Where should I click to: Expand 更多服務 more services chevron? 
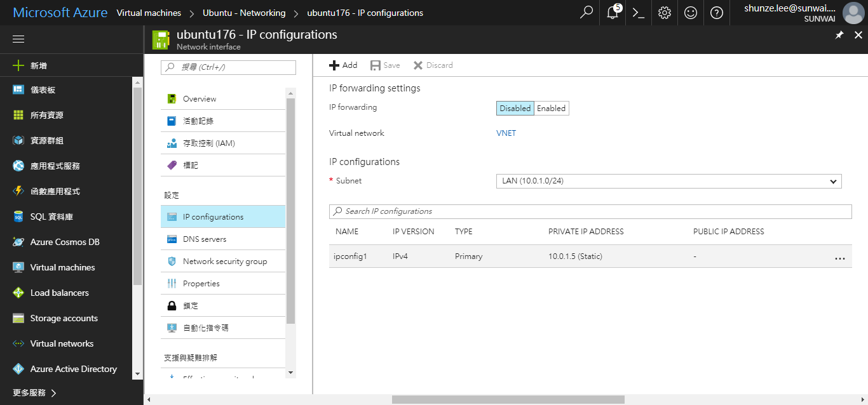click(x=54, y=393)
